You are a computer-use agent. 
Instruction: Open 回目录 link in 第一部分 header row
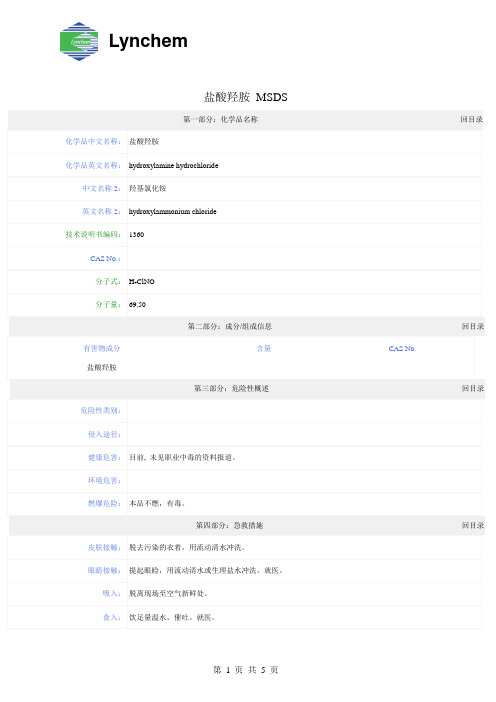tap(471, 119)
